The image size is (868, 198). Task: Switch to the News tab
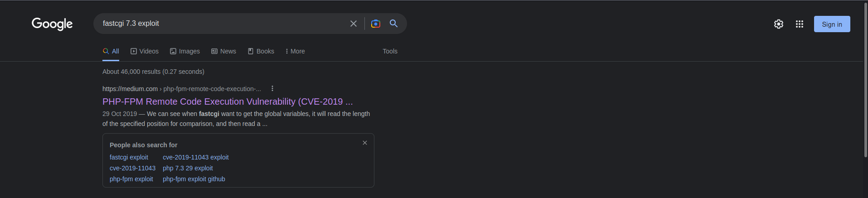pyautogui.click(x=223, y=51)
